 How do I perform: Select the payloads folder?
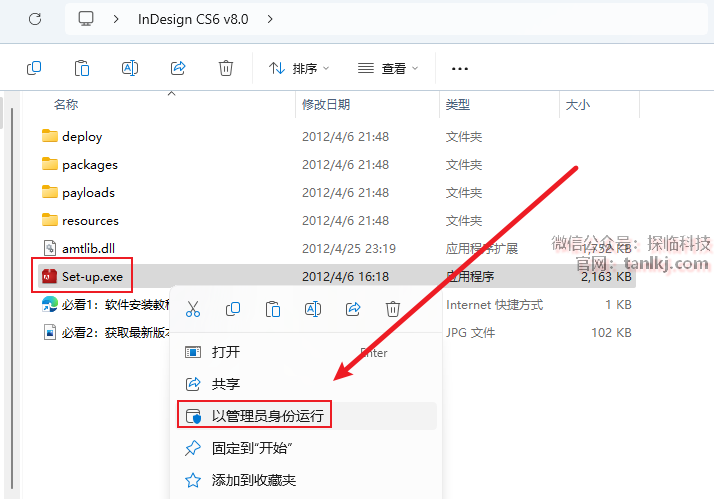88,193
